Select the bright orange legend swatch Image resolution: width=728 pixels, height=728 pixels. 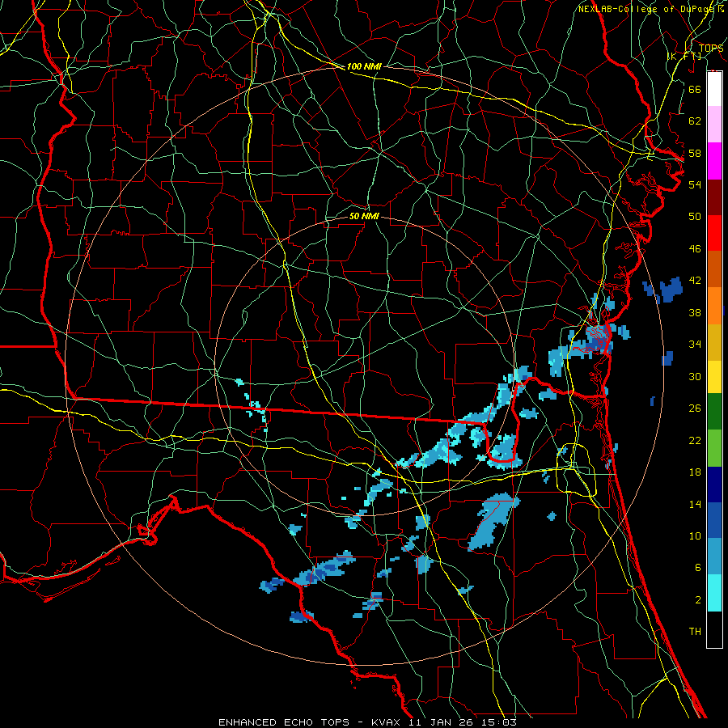[x=714, y=306]
